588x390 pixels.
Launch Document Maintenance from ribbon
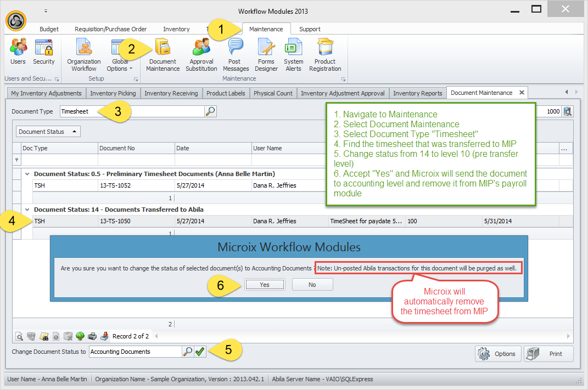tap(163, 55)
